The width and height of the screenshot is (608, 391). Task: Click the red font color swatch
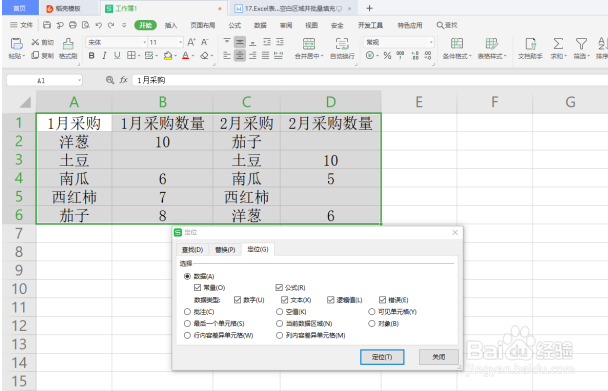185,55
